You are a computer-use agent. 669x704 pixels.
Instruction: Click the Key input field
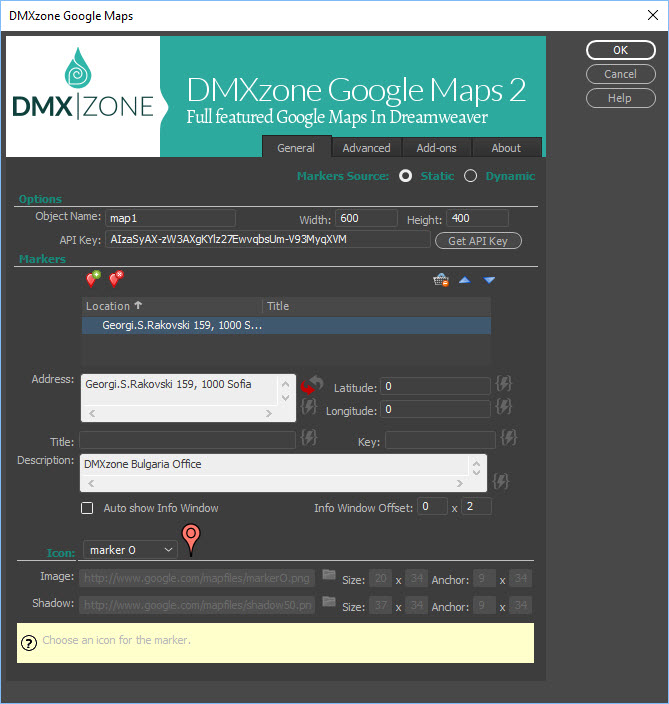click(x=440, y=440)
